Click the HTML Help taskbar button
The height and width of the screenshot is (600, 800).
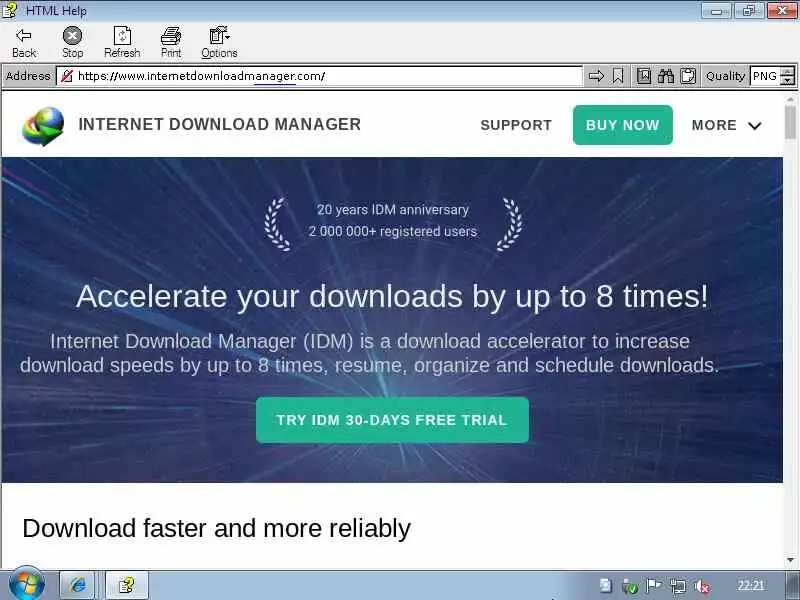127,585
